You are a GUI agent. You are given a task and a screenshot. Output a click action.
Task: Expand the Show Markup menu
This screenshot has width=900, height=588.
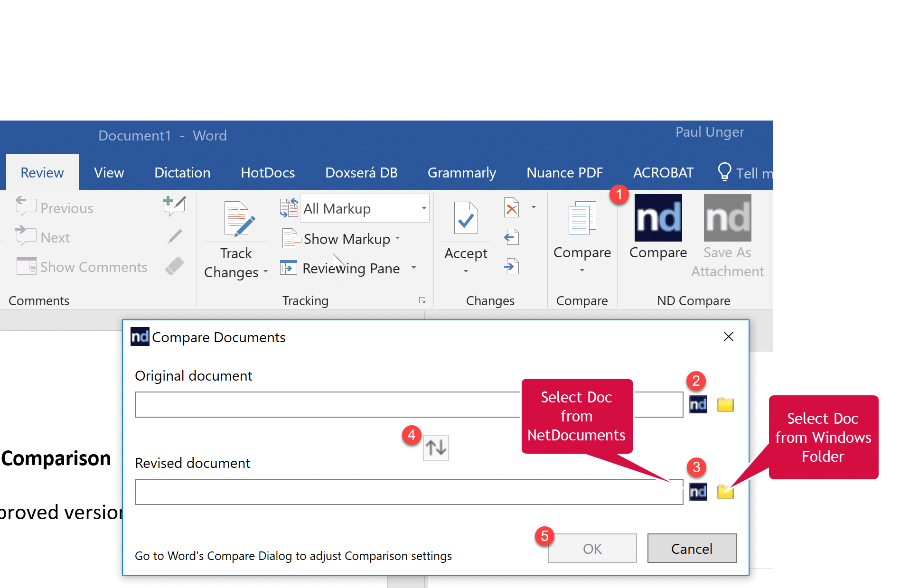341,239
